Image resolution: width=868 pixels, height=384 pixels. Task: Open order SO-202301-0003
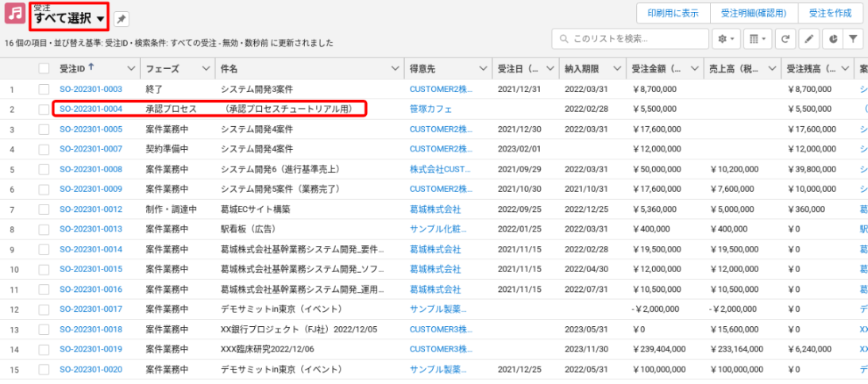pos(91,89)
